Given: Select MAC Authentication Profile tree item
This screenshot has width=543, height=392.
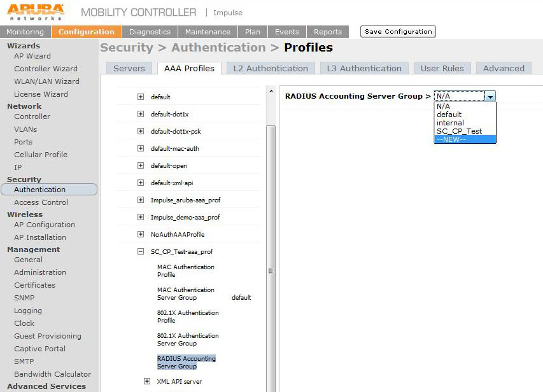Looking at the screenshot, I should click(186, 271).
